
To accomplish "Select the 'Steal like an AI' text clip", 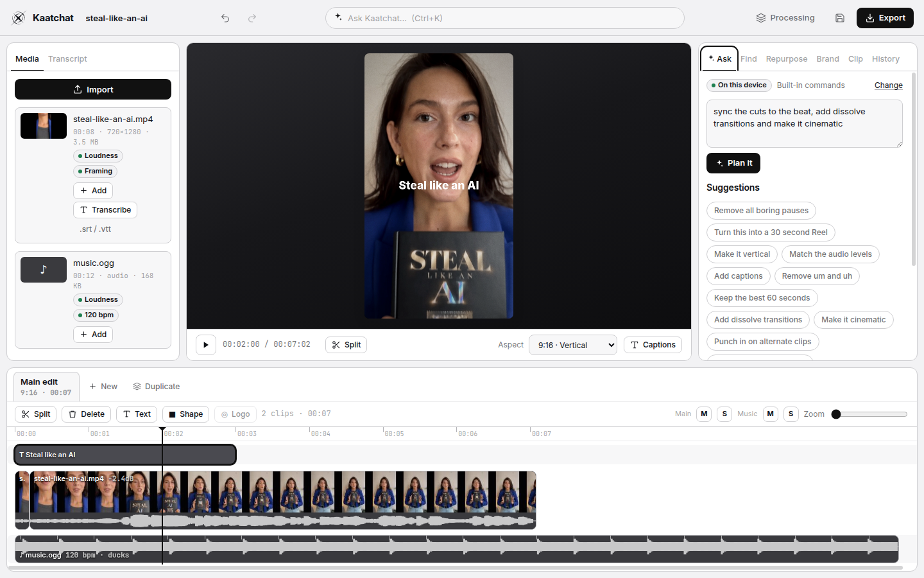I will 125,455.
